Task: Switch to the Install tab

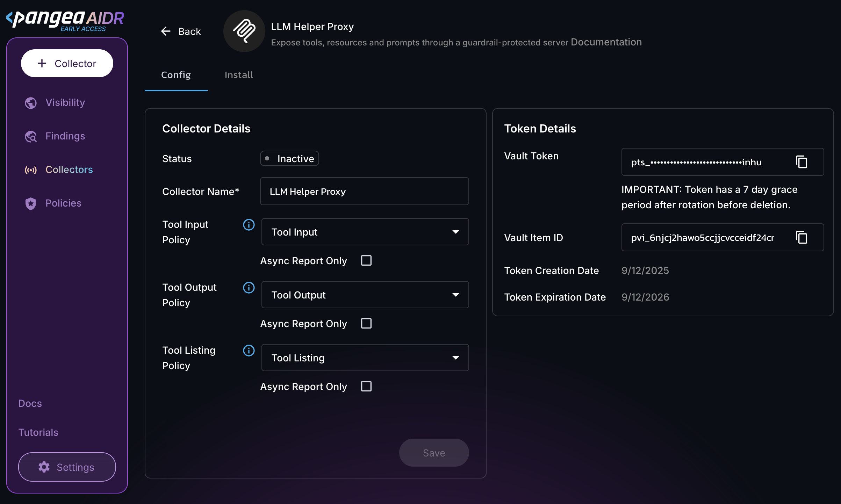Action: (238, 75)
